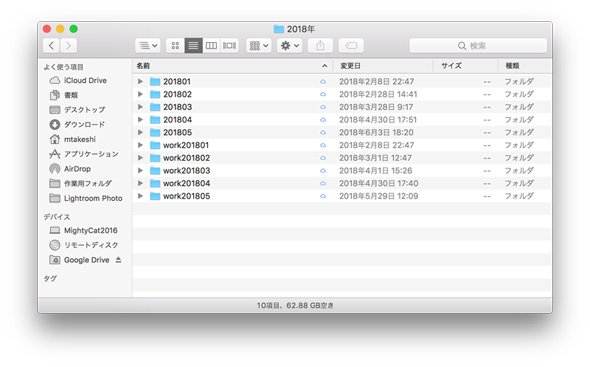Click status bar text 62.88 GB空き
The image size is (590, 367).
pyautogui.click(x=310, y=306)
